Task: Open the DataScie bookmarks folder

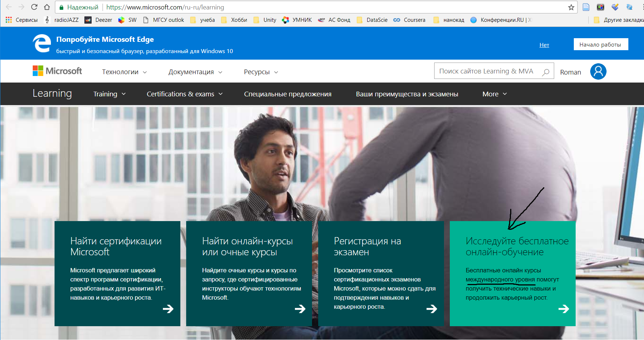Action: (372, 20)
